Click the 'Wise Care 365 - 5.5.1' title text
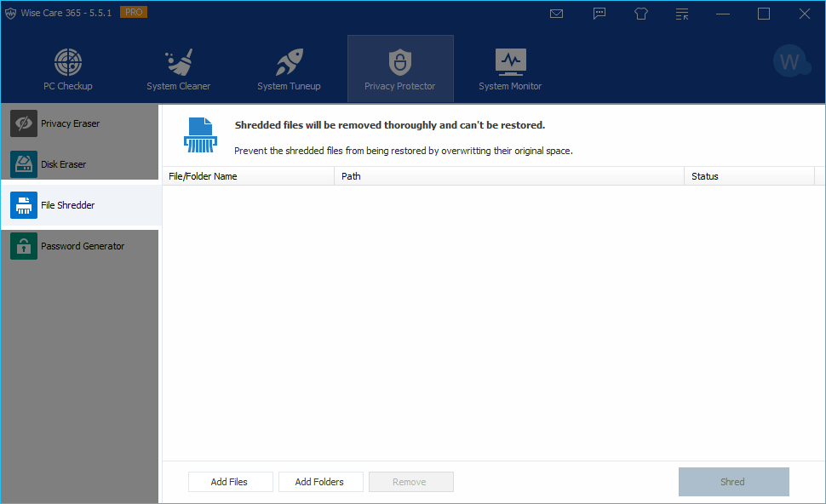 tap(66, 13)
